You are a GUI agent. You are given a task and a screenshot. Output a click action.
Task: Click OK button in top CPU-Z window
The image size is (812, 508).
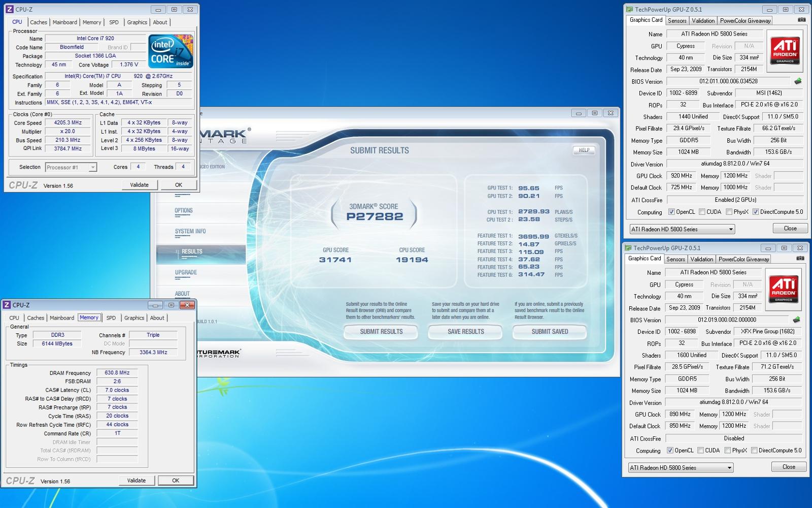[x=179, y=185]
